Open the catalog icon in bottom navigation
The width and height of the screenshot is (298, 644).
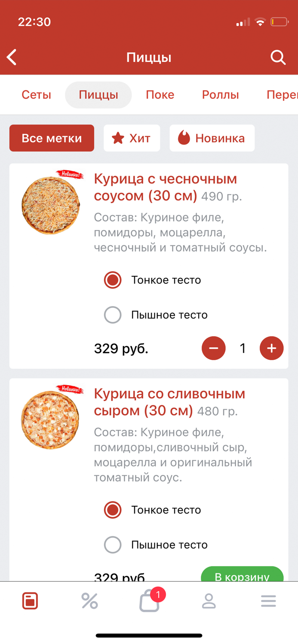tap(30, 601)
